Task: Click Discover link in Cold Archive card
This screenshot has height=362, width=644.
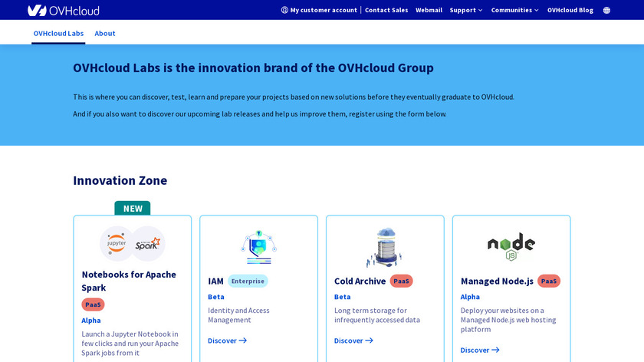Action: (353, 341)
